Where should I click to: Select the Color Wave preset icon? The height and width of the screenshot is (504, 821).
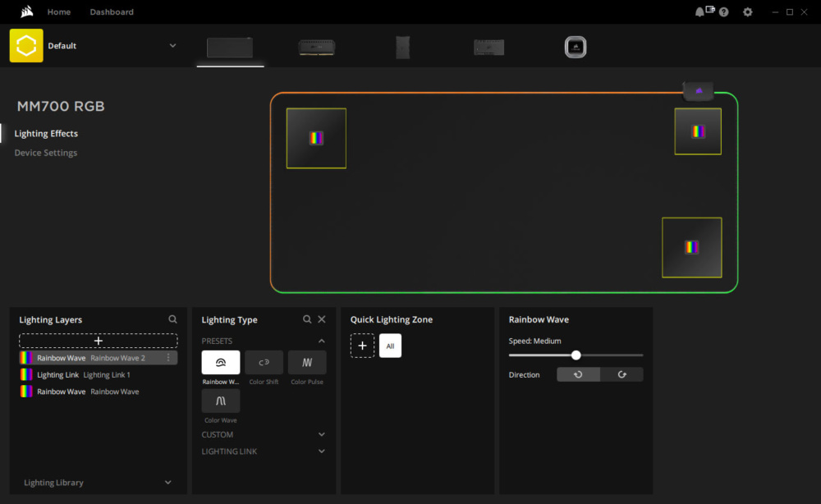click(x=220, y=401)
